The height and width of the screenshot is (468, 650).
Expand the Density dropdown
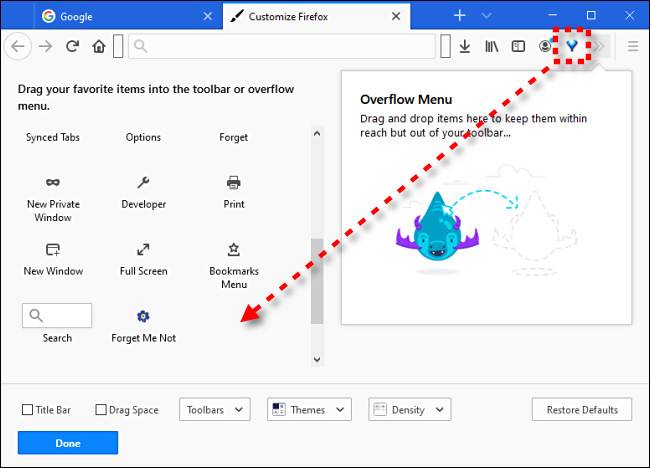[x=409, y=410]
